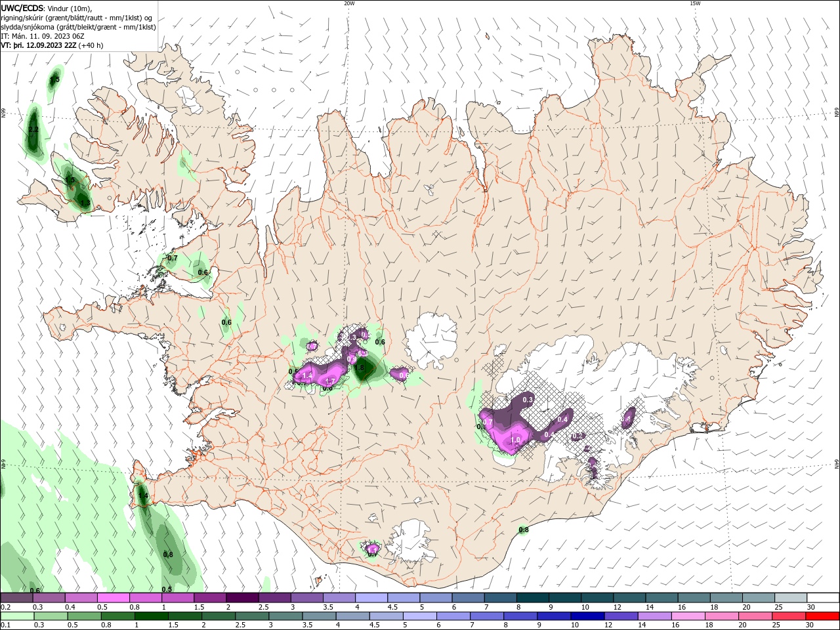Click the magenta snow-scale swatch labeled 1
This screenshot has height=630, width=840.
click(x=178, y=598)
